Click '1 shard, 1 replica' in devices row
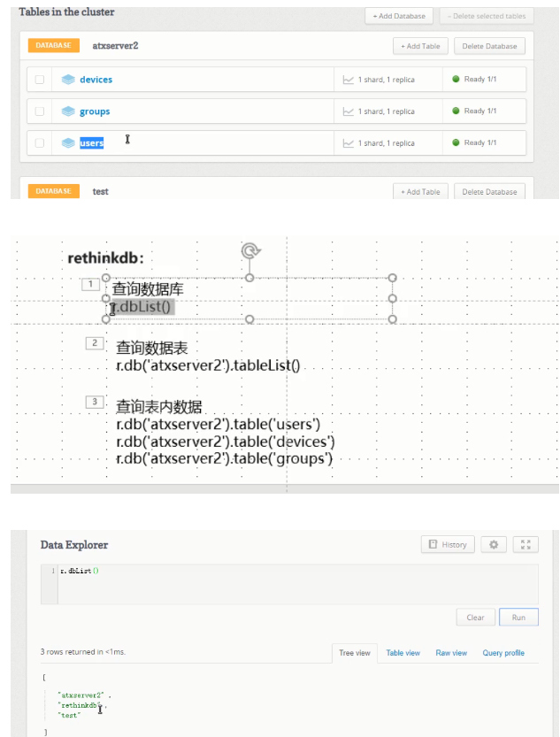 tap(387, 80)
